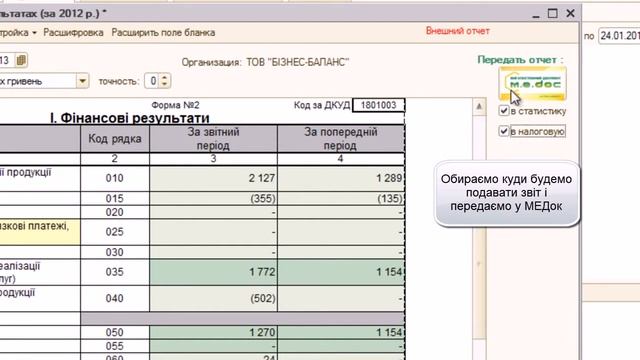
Task: Click the date field showing 24.01.201
Action: [619, 36]
